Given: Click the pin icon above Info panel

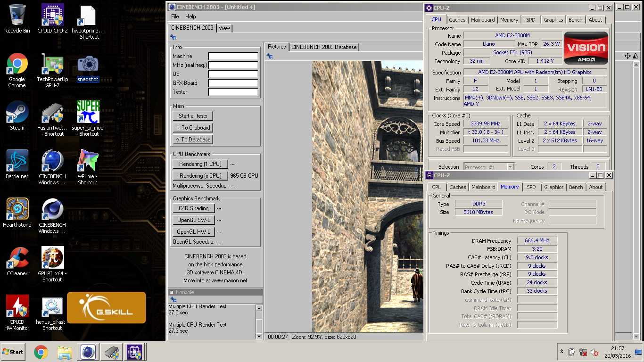Looking at the screenshot, I should [x=173, y=37].
